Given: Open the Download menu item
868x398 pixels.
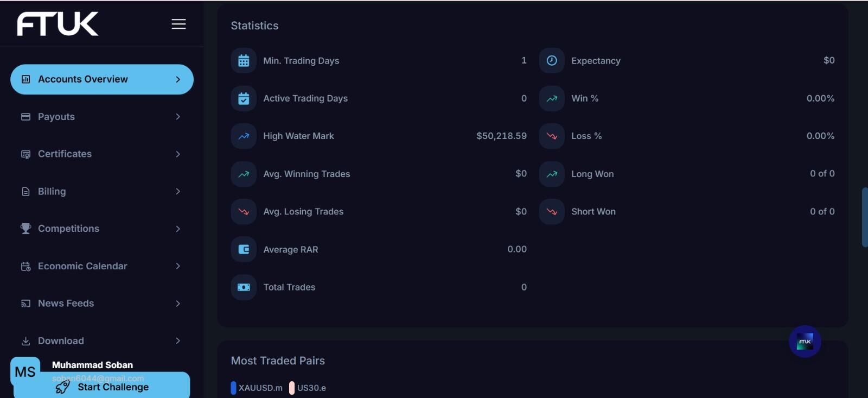Looking at the screenshot, I should [102, 341].
